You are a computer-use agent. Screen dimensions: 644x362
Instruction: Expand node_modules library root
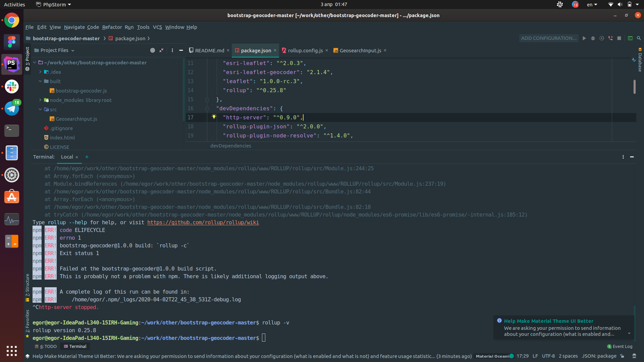click(x=40, y=100)
